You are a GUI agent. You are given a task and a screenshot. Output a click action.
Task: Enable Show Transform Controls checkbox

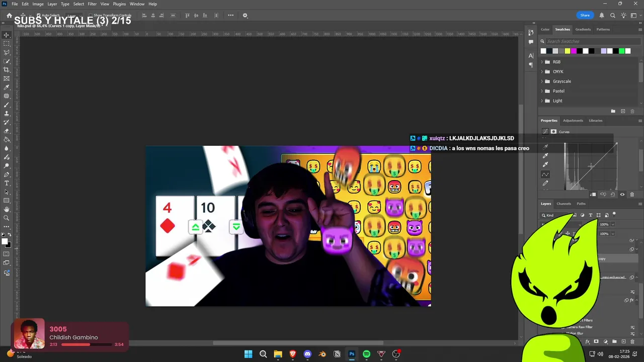tap(91, 16)
